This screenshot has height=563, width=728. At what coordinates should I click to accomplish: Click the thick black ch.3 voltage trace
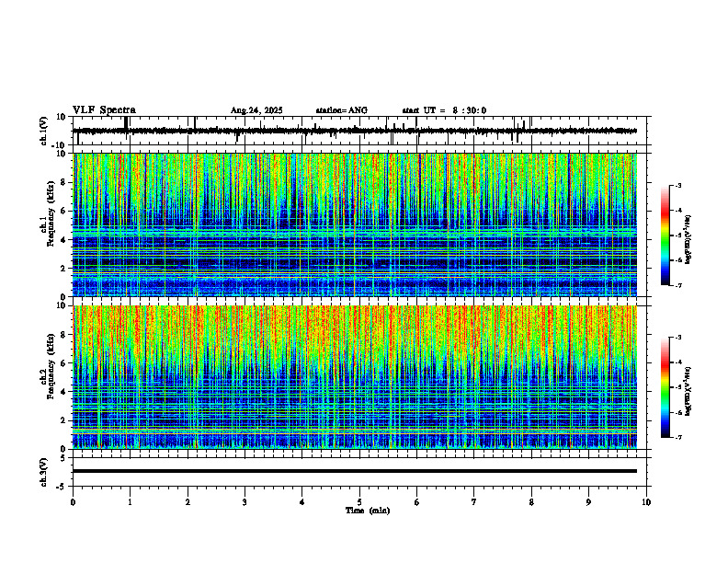click(354, 471)
